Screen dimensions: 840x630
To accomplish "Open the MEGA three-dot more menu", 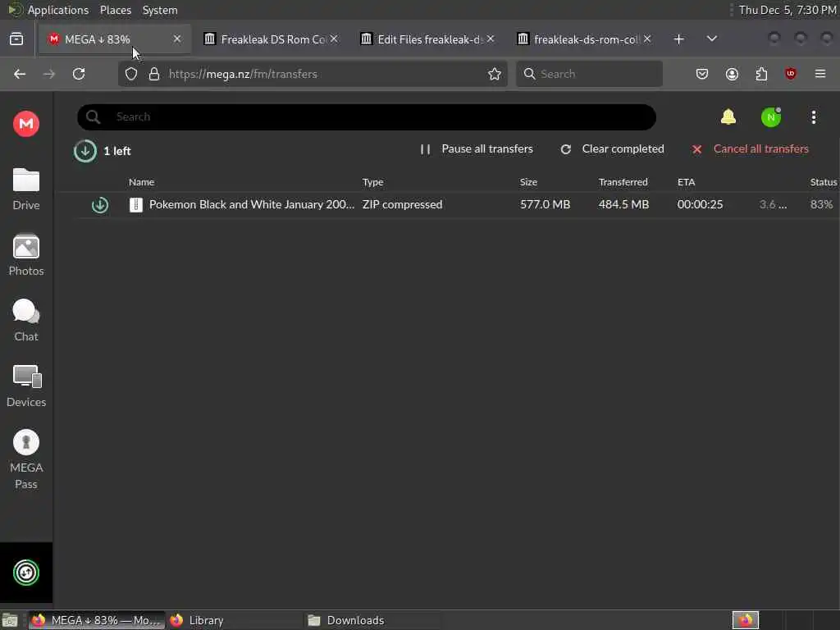I will tap(813, 117).
